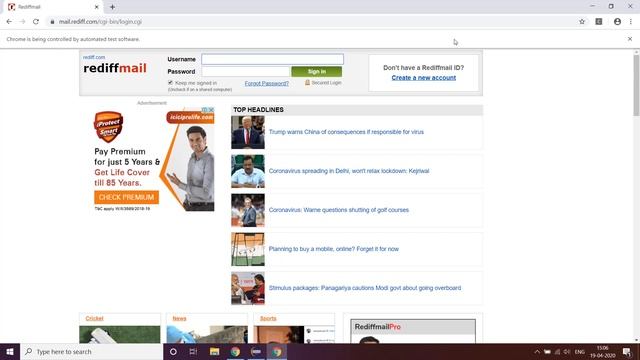Click inside the Password field
640x360 pixels.
(x=245, y=71)
